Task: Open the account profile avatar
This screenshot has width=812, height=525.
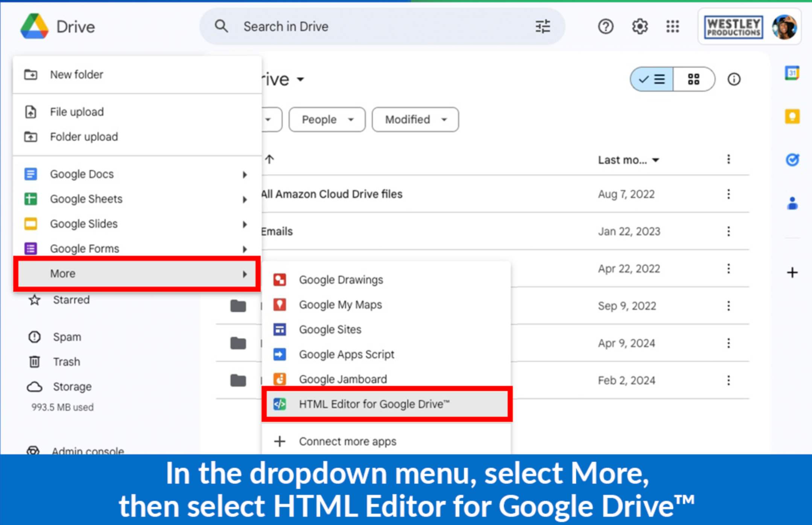Action: tap(784, 27)
